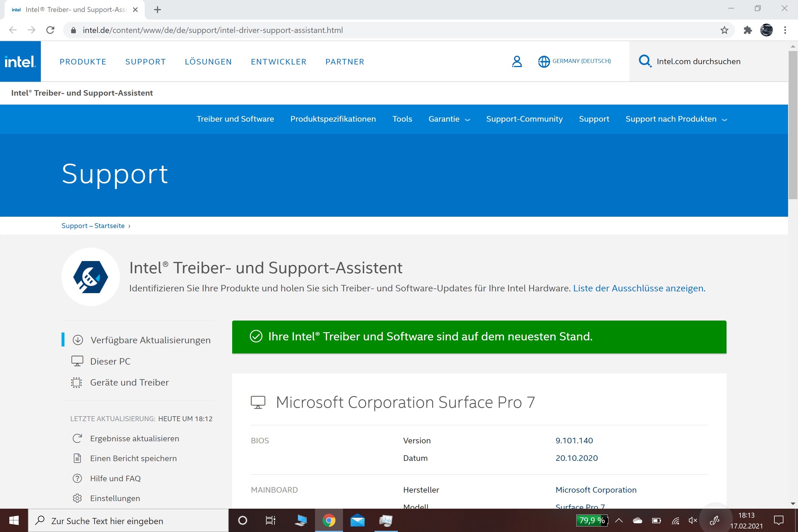Screen dimensions: 798x532
Task: Click Support – Startseite breadcrumb link
Action: pyautogui.click(x=93, y=226)
